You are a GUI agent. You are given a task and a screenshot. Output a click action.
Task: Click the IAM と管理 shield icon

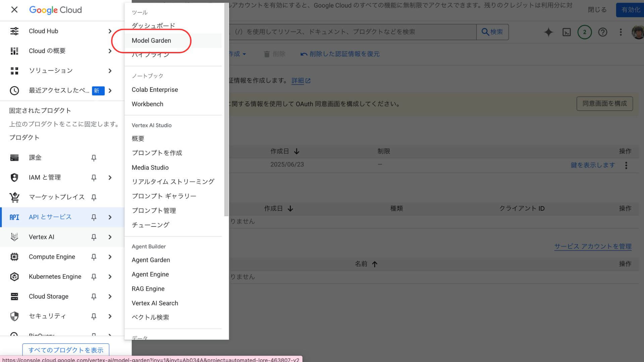14,177
